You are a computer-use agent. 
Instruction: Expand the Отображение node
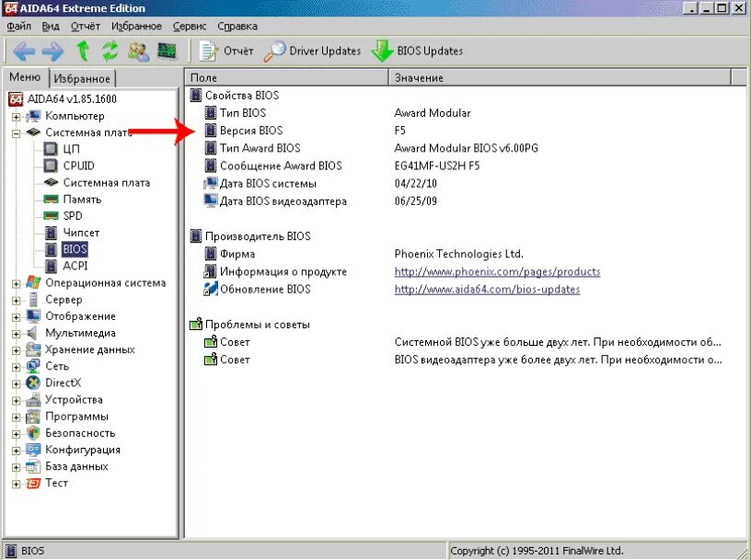pyautogui.click(x=16, y=317)
